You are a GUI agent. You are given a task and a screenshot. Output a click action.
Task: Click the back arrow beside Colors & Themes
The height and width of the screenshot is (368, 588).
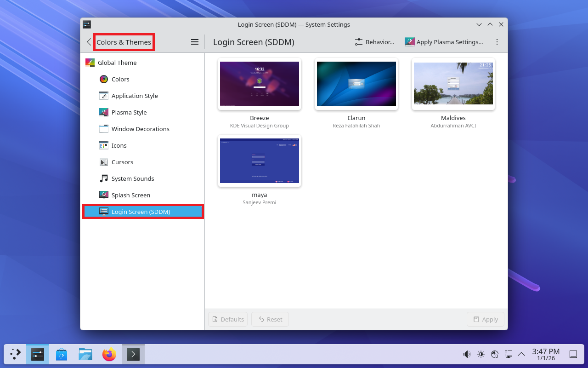click(x=89, y=42)
